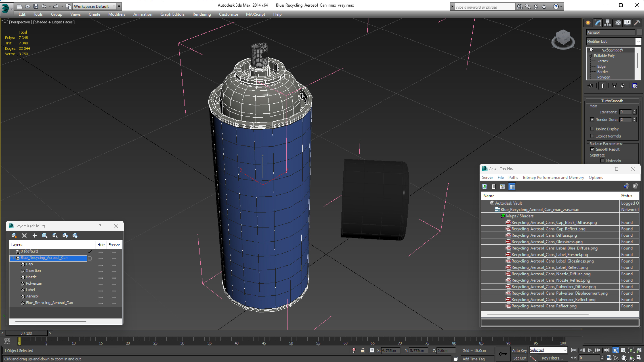Click the Create New Layer icon in Layer dialog
The image size is (644, 362).
(x=14, y=235)
